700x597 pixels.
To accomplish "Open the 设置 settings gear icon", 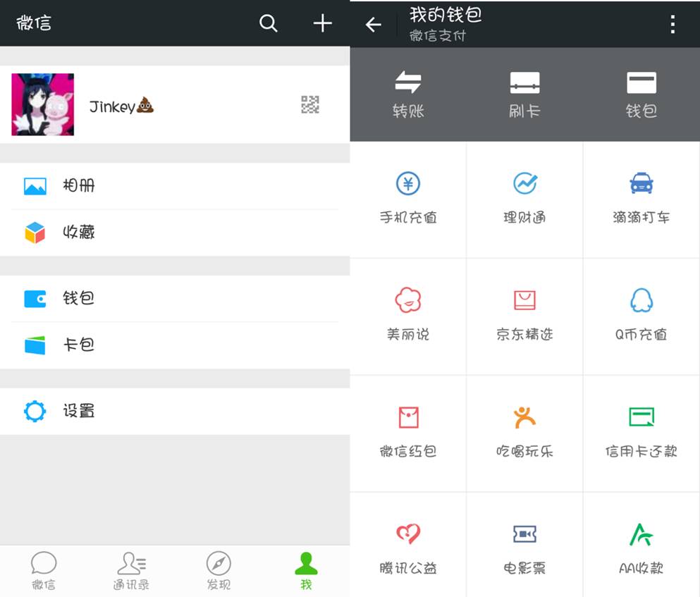I will coord(35,411).
